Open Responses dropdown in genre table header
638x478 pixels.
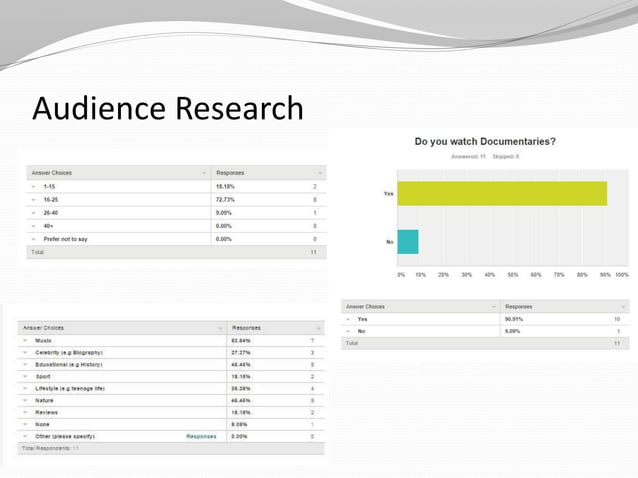tap(319, 328)
